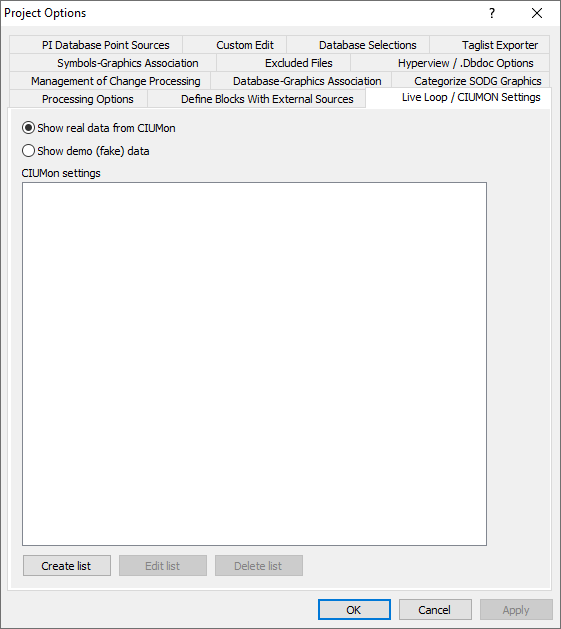
Task: Open the Database Selections tab
Action: pyautogui.click(x=358, y=45)
